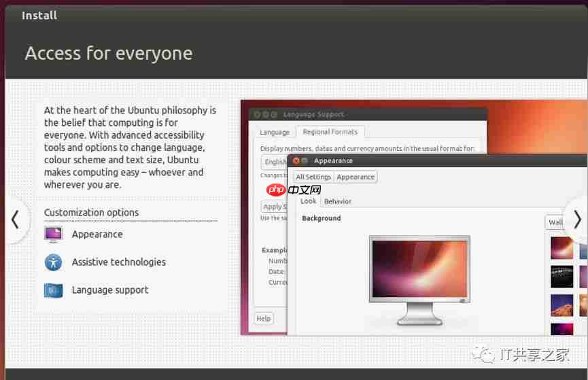Screen dimensions: 588x380
Task: Switch to the Look tab
Action: click(x=308, y=201)
